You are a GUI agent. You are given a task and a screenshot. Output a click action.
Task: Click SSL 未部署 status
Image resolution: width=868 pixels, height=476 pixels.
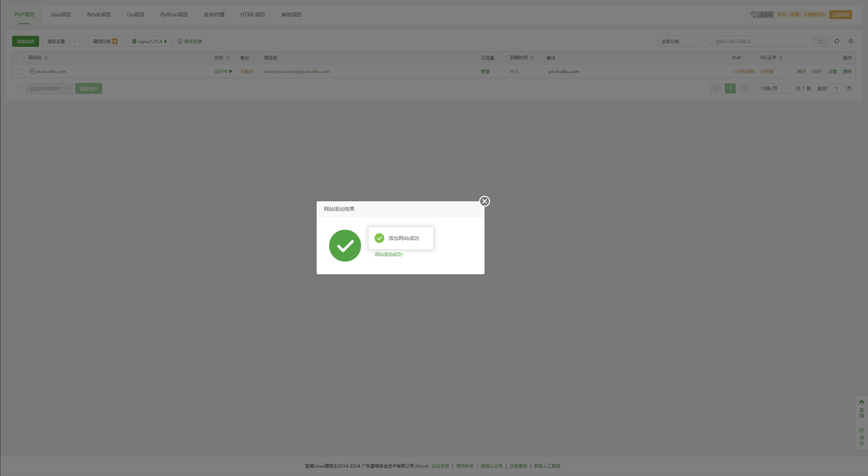[766, 71]
